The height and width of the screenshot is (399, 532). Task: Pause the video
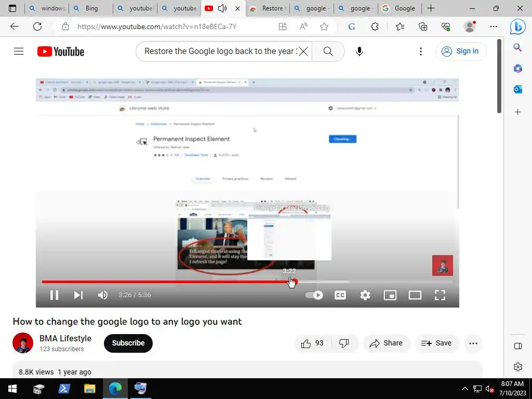[54, 295]
